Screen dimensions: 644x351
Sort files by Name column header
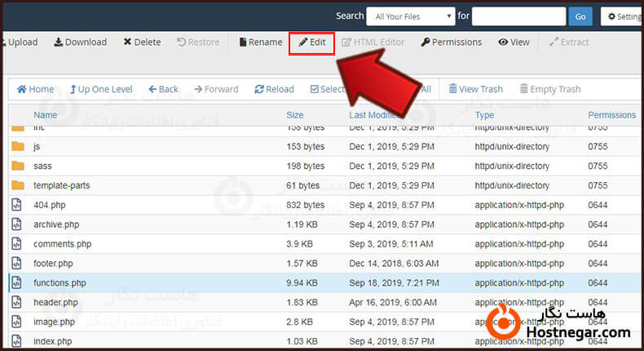[x=45, y=115]
